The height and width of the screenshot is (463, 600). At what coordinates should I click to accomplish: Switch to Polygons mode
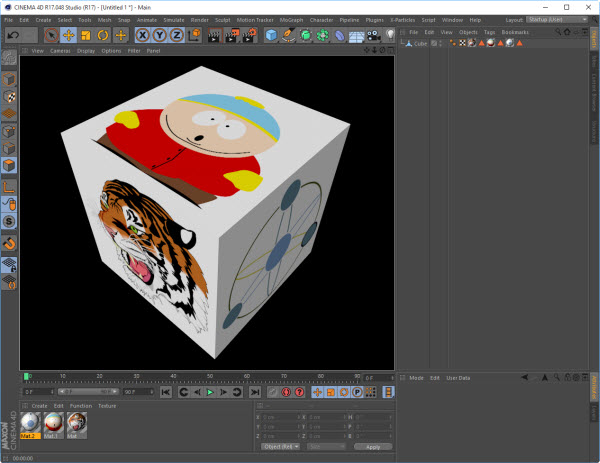[9, 165]
